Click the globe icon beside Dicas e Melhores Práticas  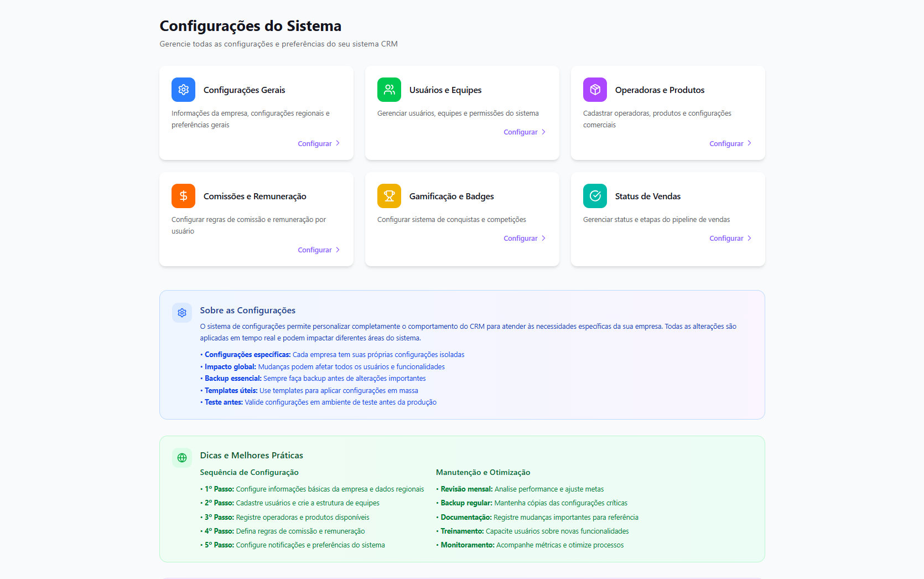pyautogui.click(x=182, y=458)
